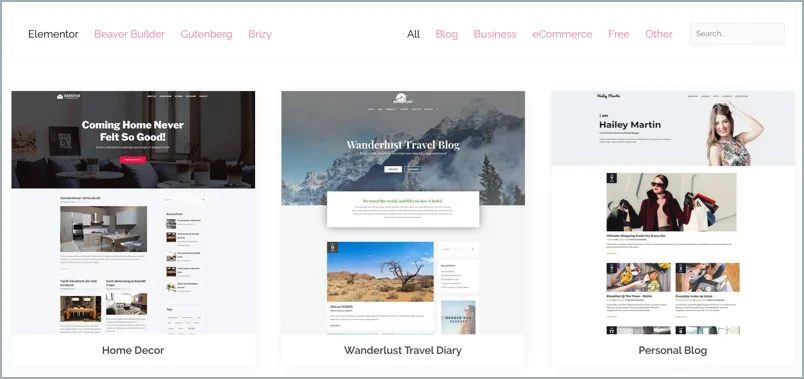Filter templates by Other category
Screen dimensions: 804x379
click(658, 34)
